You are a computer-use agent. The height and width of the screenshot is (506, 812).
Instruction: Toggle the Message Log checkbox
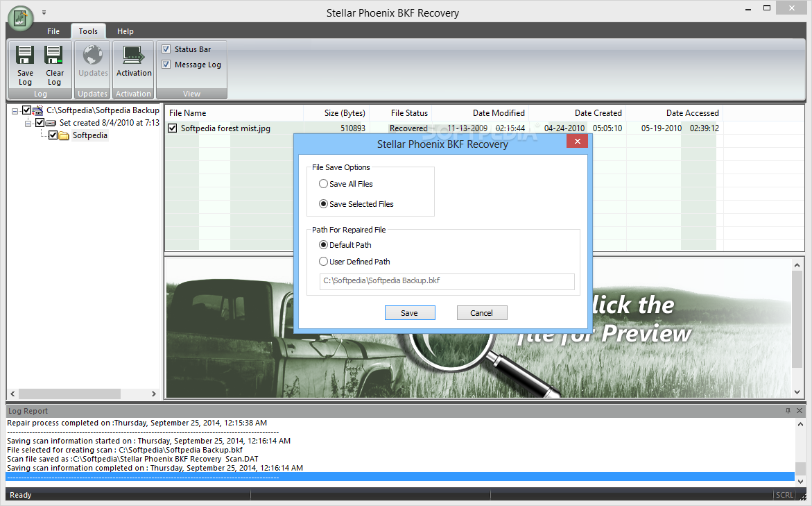point(166,65)
